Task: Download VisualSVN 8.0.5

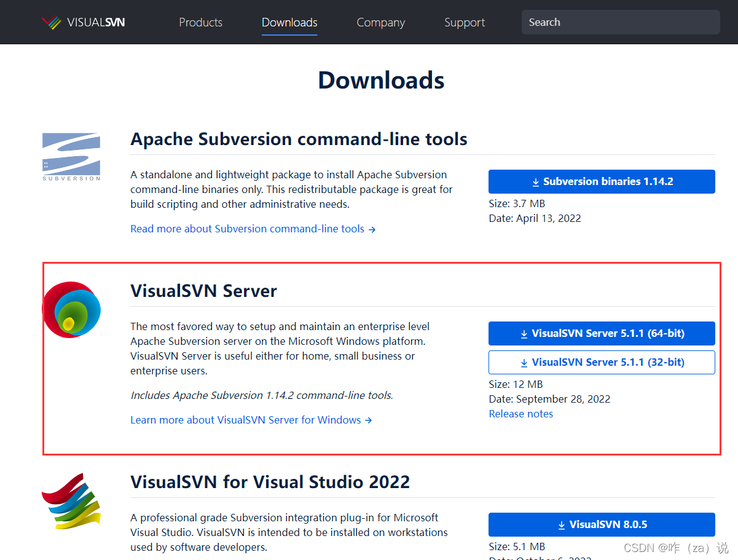Action: (602, 524)
